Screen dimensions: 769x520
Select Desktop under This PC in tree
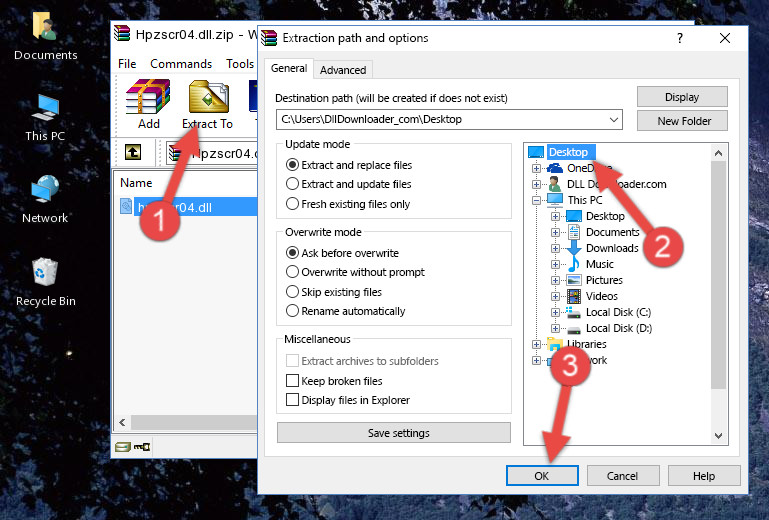click(x=605, y=216)
